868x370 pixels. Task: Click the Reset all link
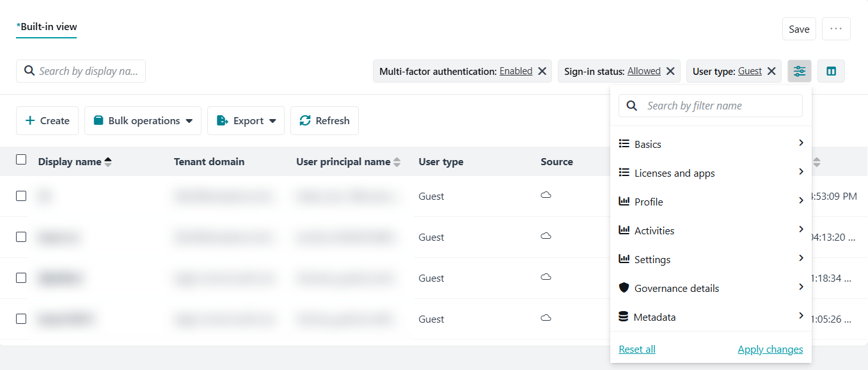(637, 350)
